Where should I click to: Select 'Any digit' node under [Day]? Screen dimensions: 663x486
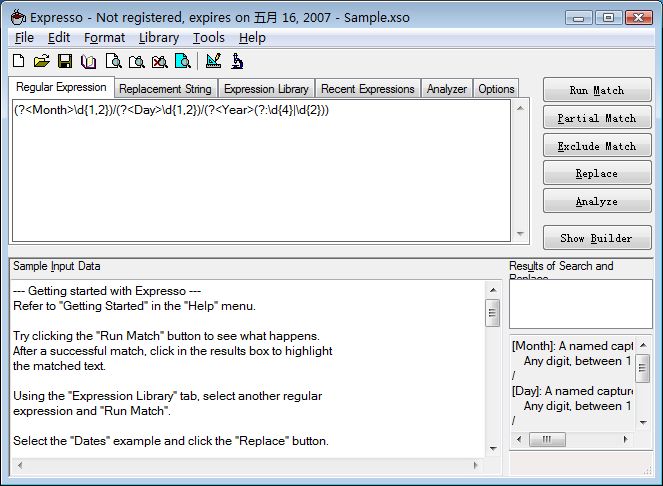click(578, 406)
